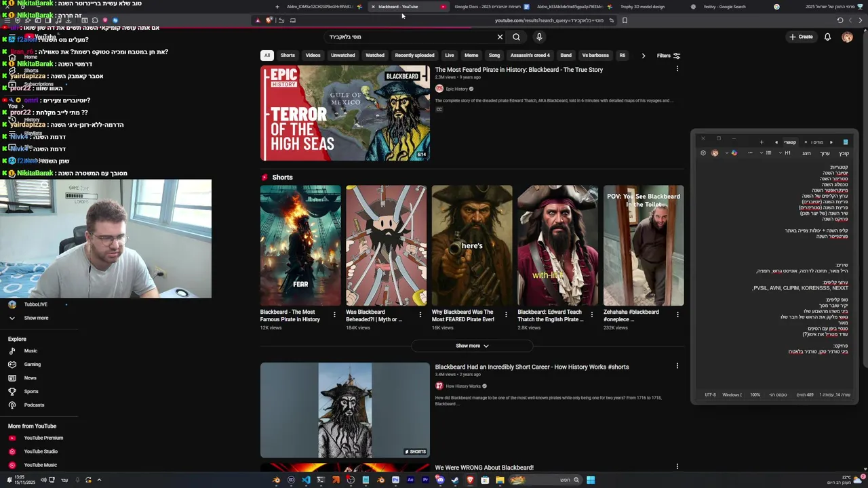Open the H1 heading dropdown in Notepad

coord(785,153)
